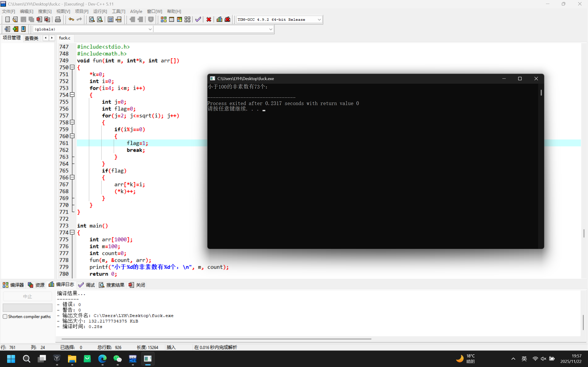The image size is (588, 367).
Task: Switch to the 调试 bottom tab
Action: point(87,285)
